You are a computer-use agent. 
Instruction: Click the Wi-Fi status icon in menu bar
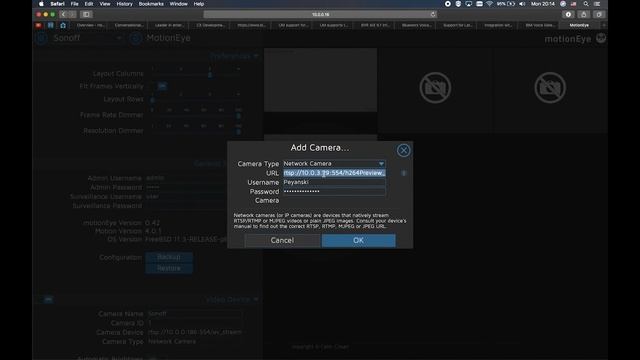click(x=489, y=4)
